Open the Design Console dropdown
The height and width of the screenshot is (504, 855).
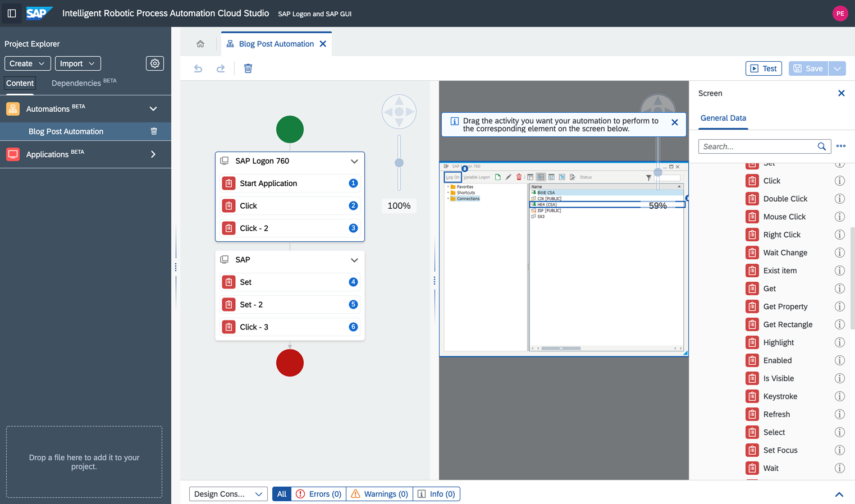click(x=228, y=494)
